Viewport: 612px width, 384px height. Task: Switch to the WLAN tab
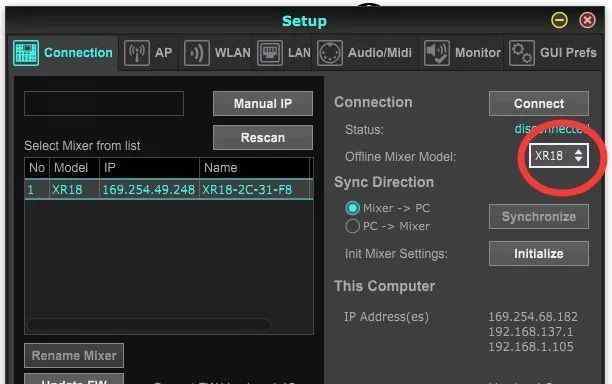tap(217, 53)
